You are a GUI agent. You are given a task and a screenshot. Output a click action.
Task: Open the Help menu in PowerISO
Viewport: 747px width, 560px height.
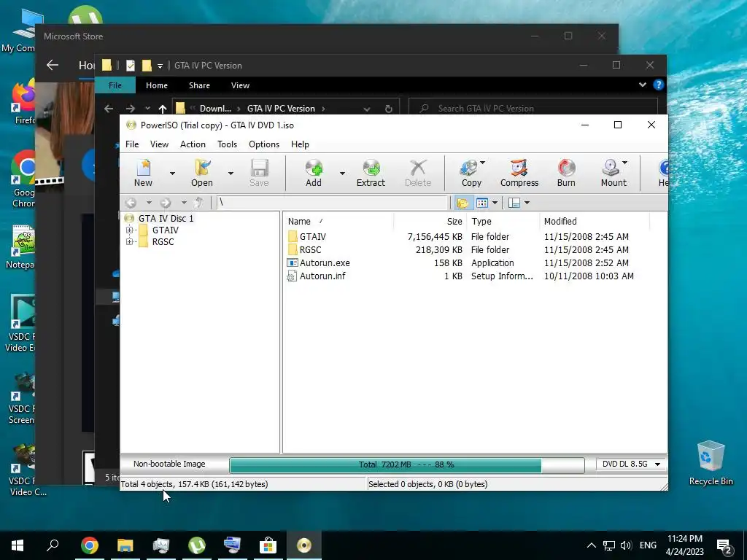point(300,144)
